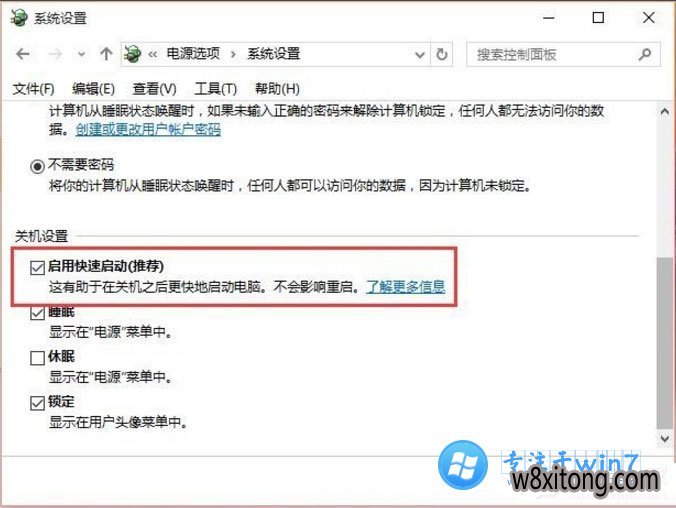Click the forward navigation arrow
The height and width of the screenshot is (508, 676).
coord(55,54)
